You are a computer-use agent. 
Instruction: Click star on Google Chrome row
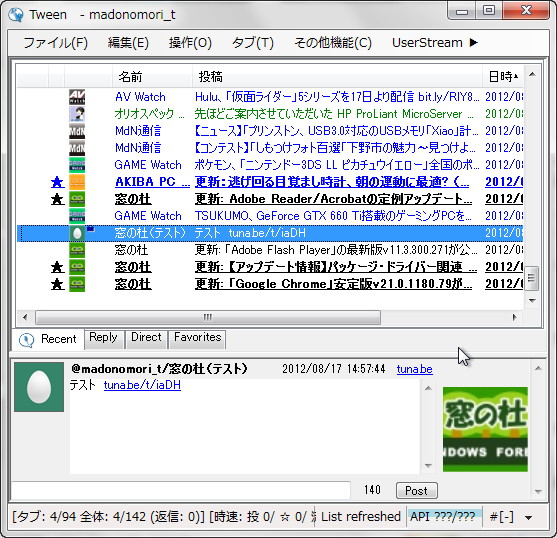(57, 284)
